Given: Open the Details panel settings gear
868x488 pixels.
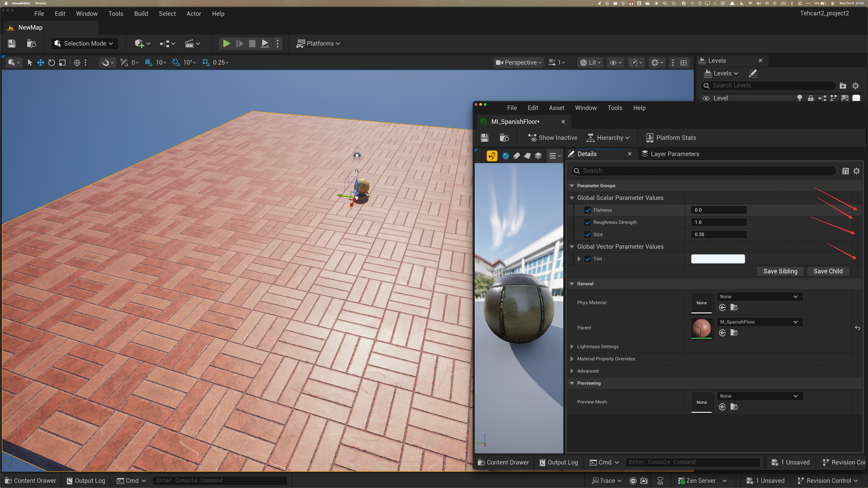Looking at the screenshot, I should [x=856, y=171].
